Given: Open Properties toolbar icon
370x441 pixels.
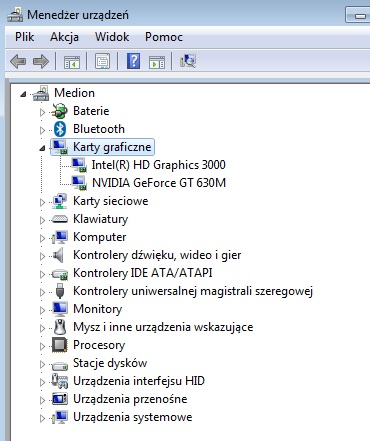Looking at the screenshot, I should 103,61.
